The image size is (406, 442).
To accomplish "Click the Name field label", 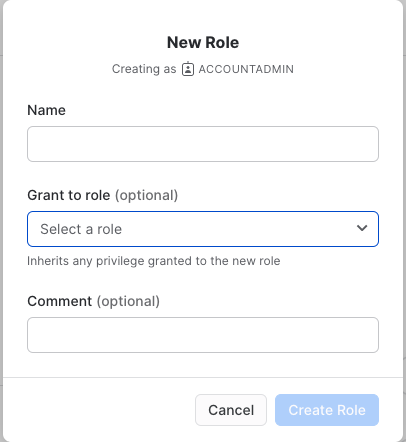I will (x=46, y=110).
